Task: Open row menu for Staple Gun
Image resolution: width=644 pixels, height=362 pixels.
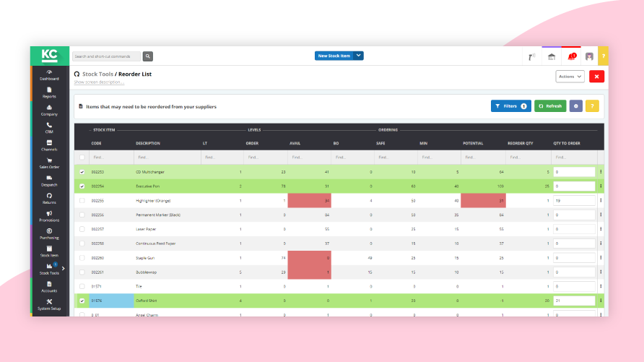Action: point(601,258)
